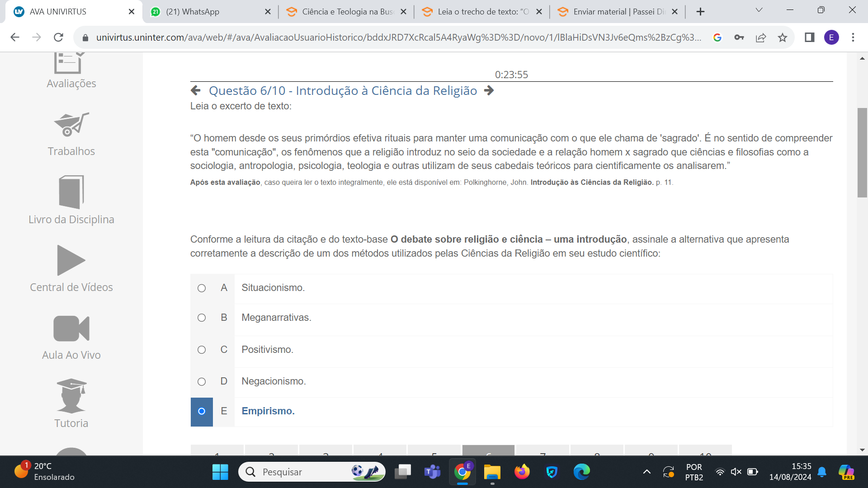The height and width of the screenshot is (488, 868).
Task: Select radio option D Negacionismo
Action: 202,382
